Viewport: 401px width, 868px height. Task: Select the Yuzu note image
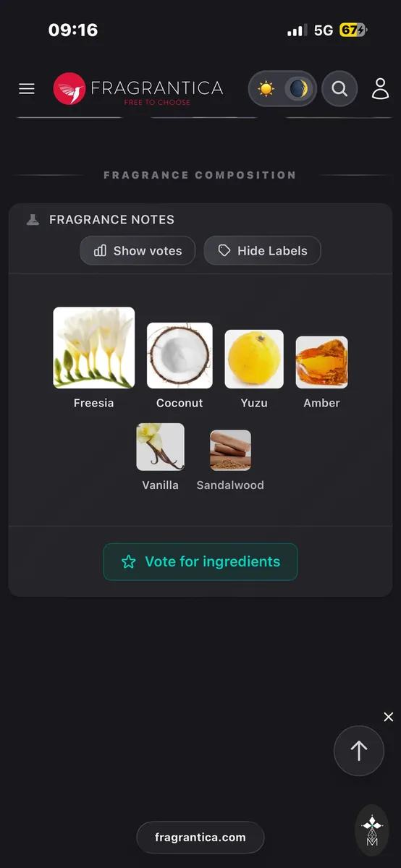pos(254,359)
